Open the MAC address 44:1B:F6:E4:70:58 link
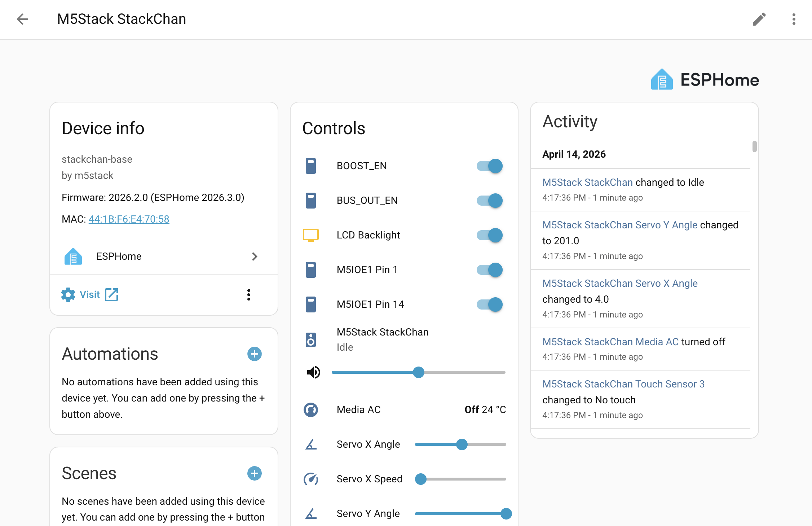Viewport: 812px width, 526px height. click(129, 219)
